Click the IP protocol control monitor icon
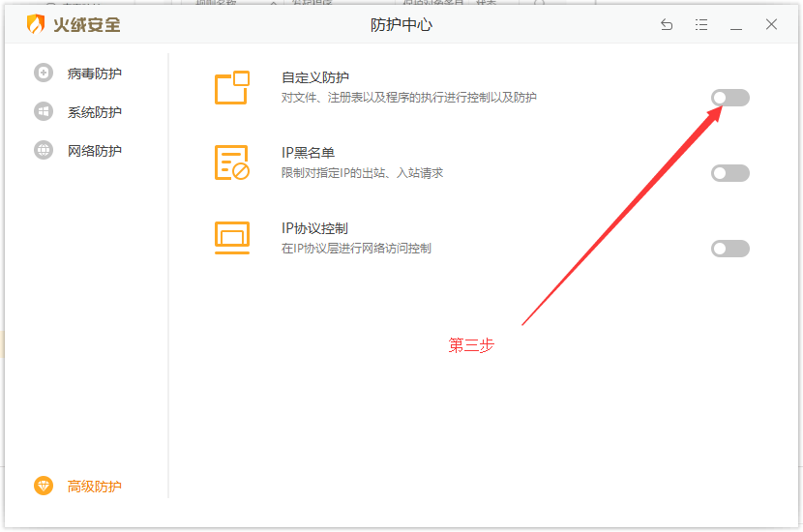Screen dimensions: 803x532 [x=232, y=238]
